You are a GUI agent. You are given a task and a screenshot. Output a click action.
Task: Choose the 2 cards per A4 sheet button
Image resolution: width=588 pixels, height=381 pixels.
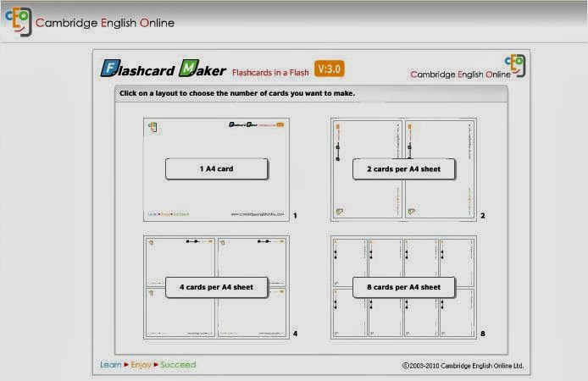[404, 169]
